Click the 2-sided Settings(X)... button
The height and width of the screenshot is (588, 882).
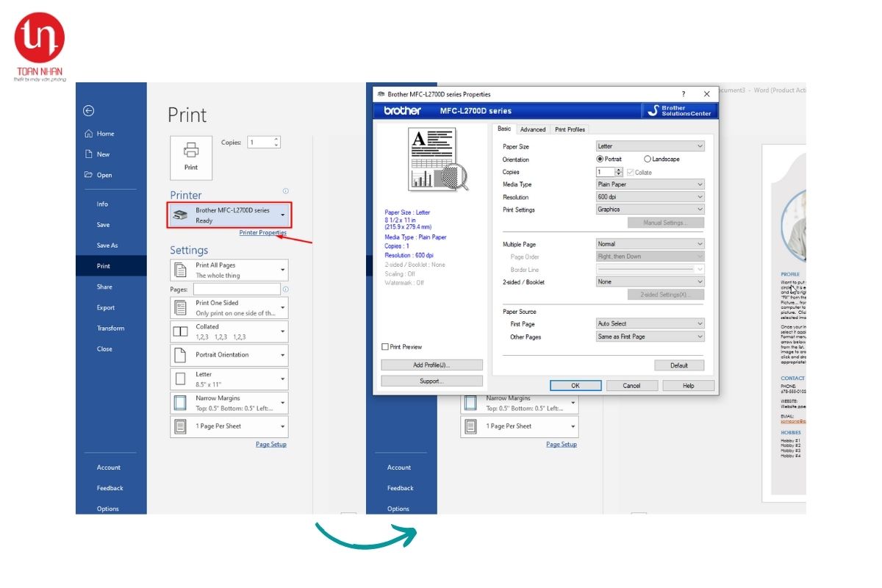click(x=666, y=295)
